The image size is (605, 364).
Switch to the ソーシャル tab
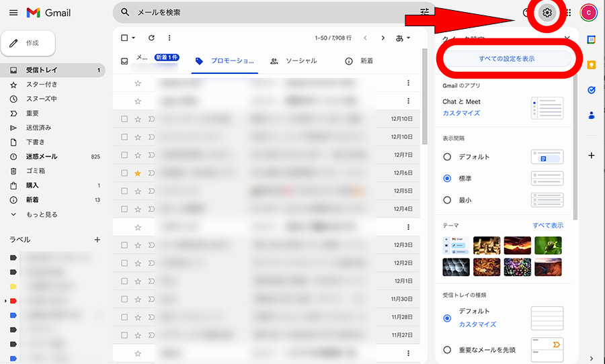click(294, 61)
